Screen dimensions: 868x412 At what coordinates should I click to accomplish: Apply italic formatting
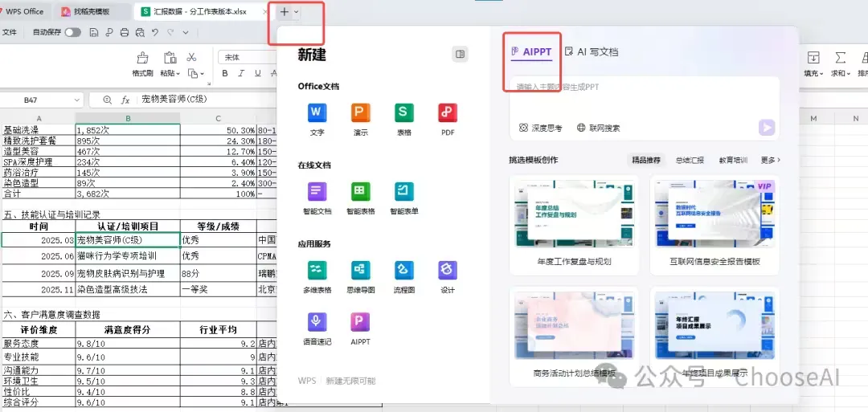[x=241, y=74]
